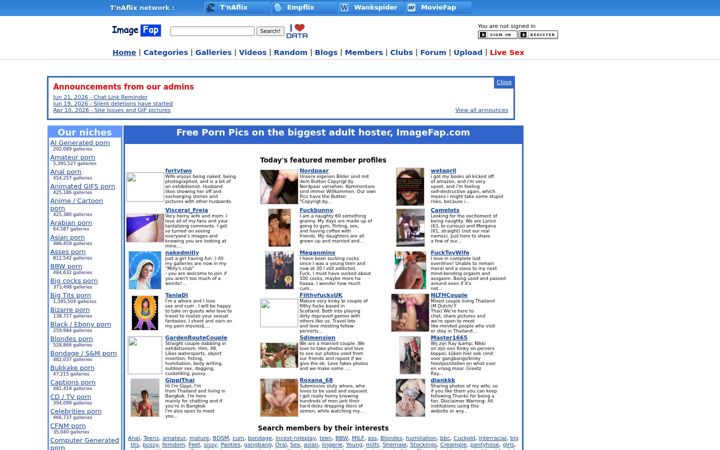Open the GippiThai member profile link
Screen dimensions: 720x450
pos(180,380)
